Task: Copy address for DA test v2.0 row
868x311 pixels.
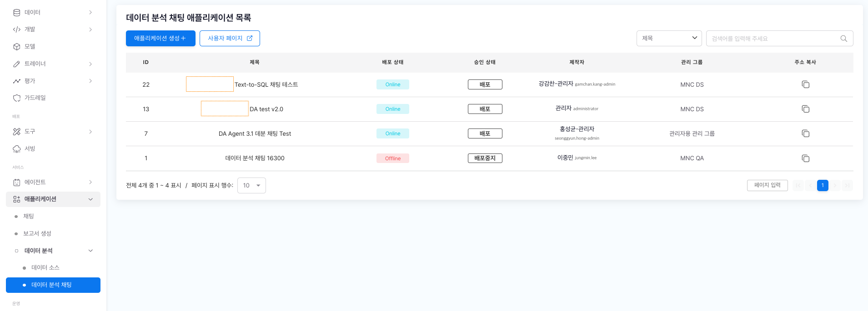Action: click(x=805, y=109)
